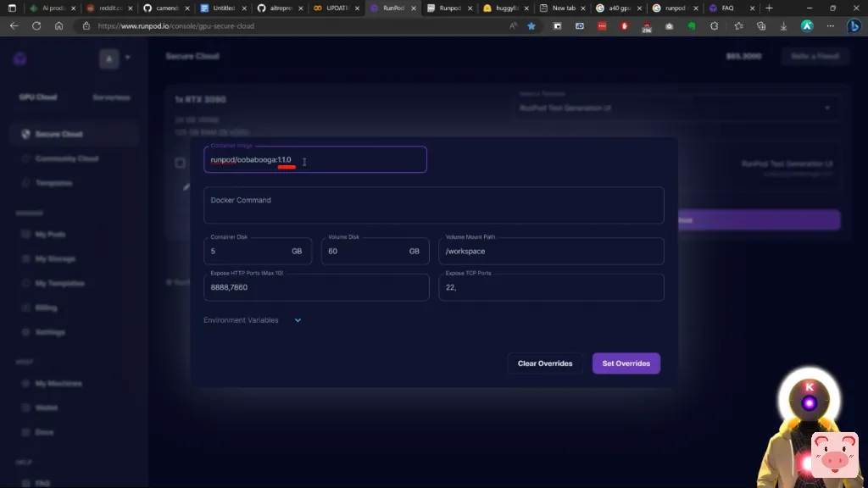868x488 pixels.
Task: Open the Downloads arrow icon
Action: pyautogui.click(x=783, y=26)
